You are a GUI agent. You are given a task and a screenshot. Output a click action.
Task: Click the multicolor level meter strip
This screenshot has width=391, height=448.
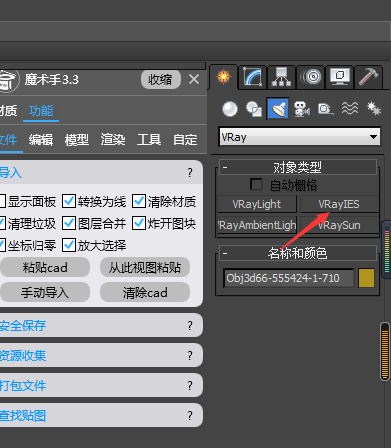point(387,249)
